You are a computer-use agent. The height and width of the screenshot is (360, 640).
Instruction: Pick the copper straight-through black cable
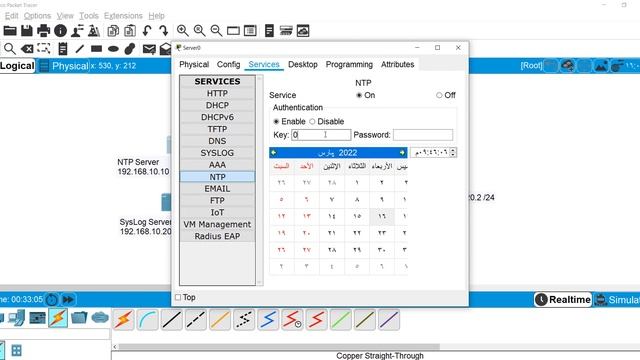(x=171, y=320)
